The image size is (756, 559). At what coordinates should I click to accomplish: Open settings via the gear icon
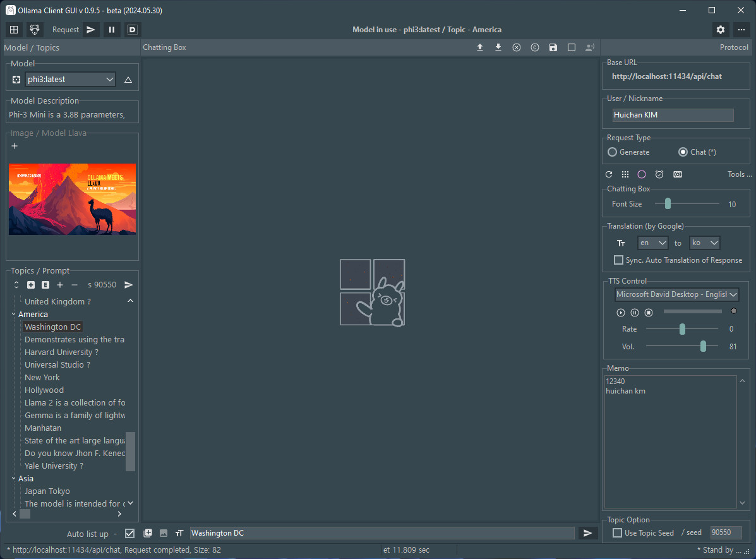[721, 30]
